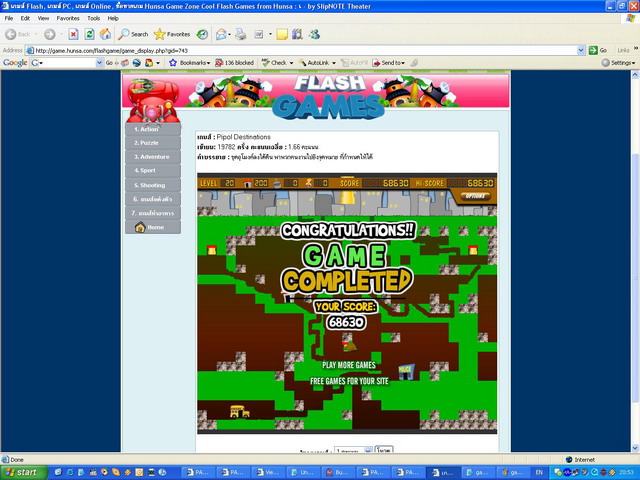Open the Tools menu
Screen dimensions: 640x480
tap(93, 18)
